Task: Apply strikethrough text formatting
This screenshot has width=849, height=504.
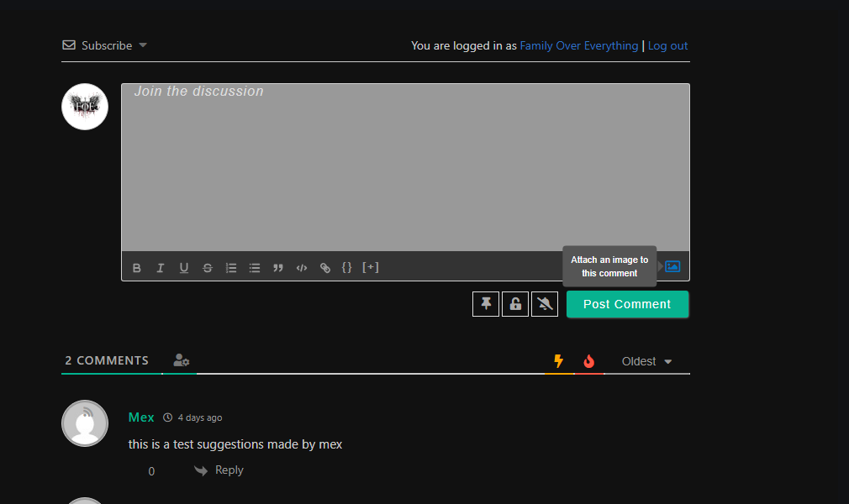Action: [208, 268]
